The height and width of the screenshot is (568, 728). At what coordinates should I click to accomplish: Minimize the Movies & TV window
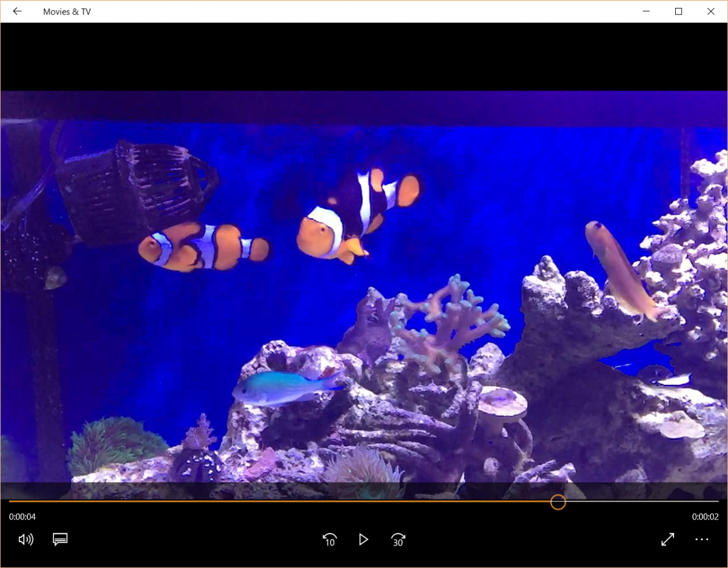646,12
